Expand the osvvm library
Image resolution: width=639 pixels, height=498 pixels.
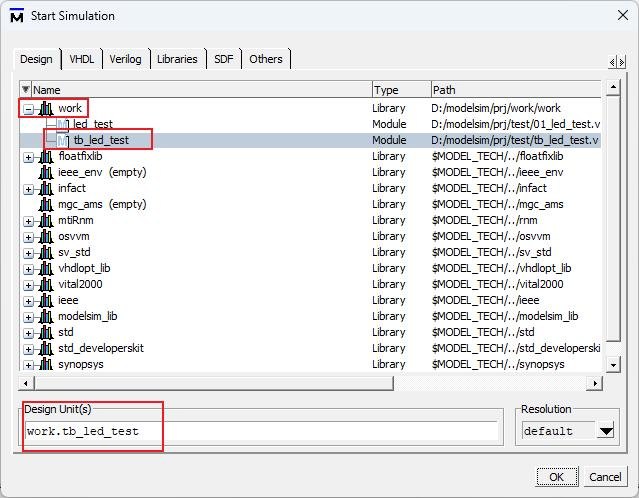tap(28, 237)
